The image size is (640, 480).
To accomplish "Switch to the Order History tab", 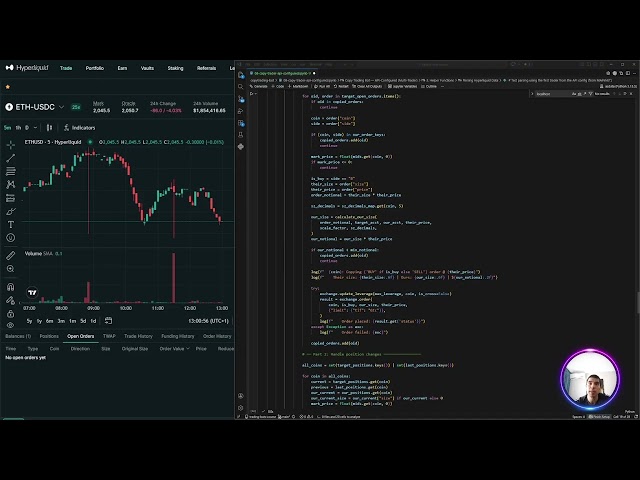I will click(217, 336).
